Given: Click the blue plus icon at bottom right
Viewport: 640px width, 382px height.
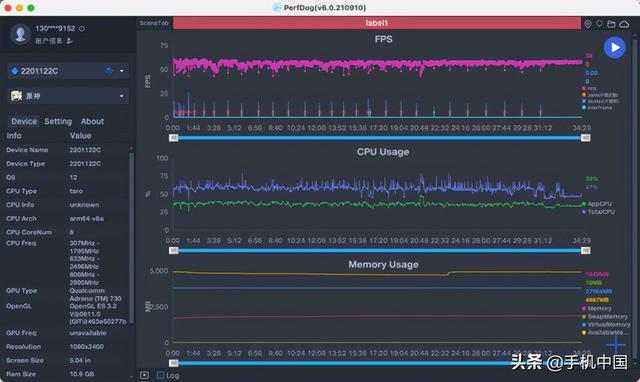Looking at the screenshot, I should 616,345.
